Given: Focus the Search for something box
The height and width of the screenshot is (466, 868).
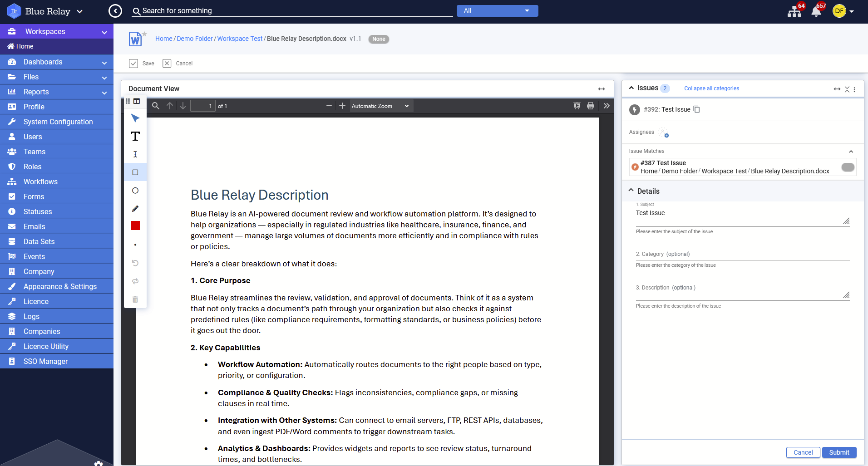Looking at the screenshot, I should pos(292,11).
